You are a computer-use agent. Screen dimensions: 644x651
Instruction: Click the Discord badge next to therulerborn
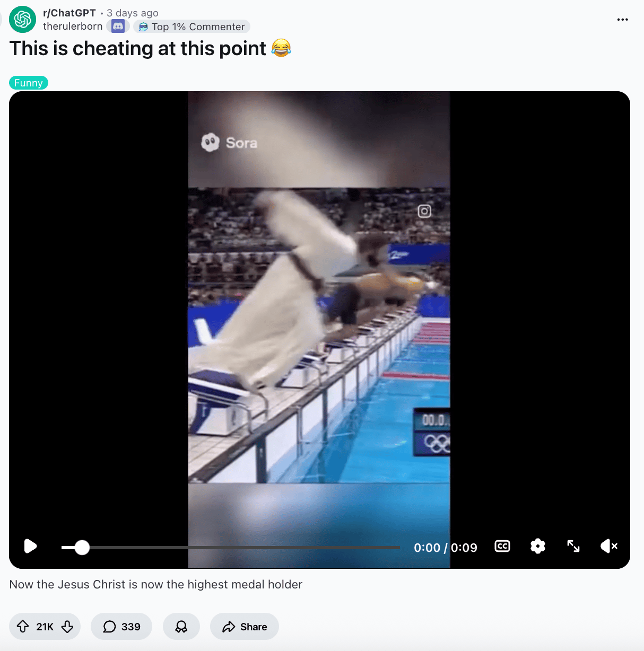pos(118,26)
